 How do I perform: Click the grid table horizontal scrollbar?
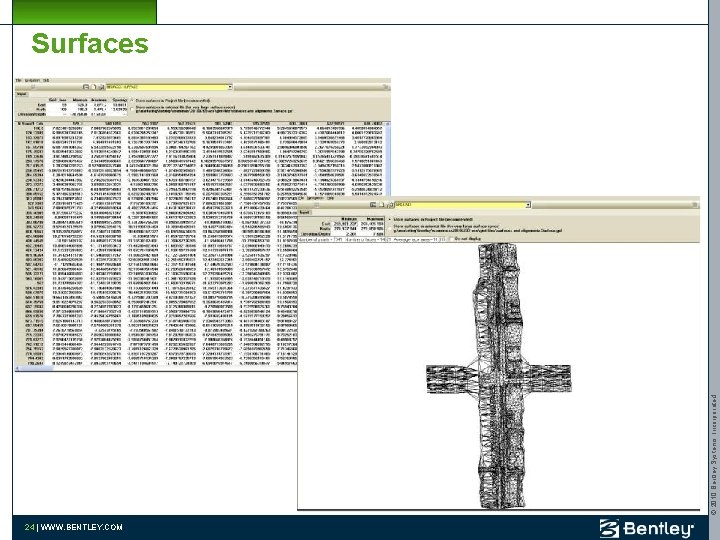click(x=156, y=368)
